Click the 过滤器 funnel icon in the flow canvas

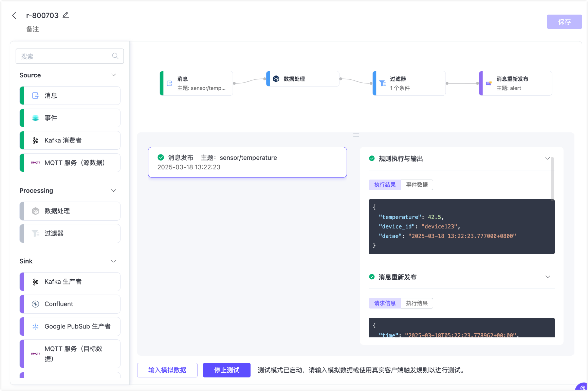click(382, 83)
